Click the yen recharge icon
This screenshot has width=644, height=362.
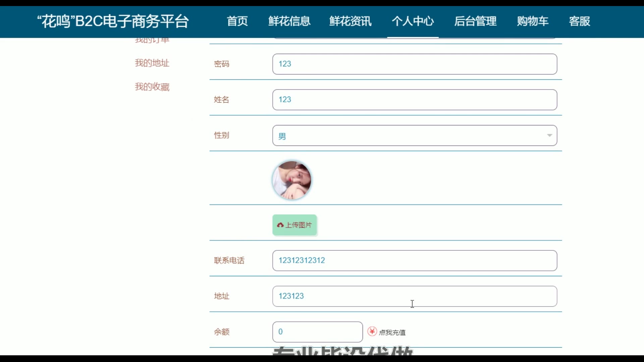tap(372, 331)
